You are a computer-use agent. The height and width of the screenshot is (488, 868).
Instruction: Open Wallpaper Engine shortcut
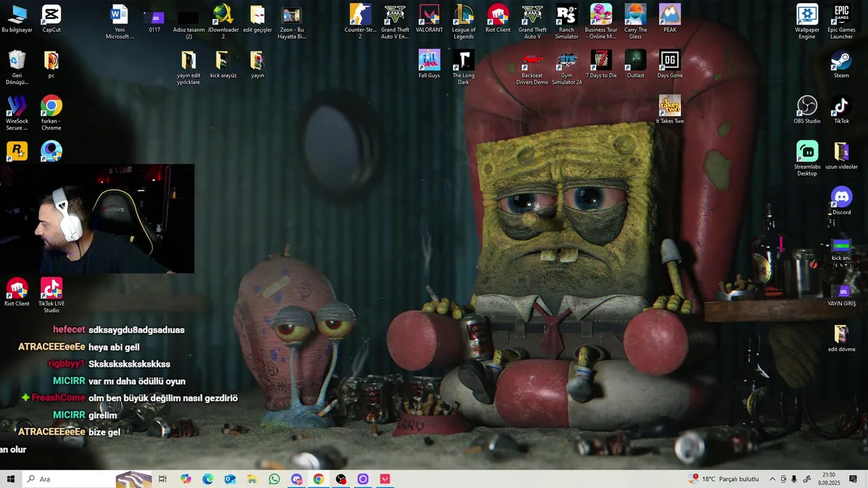[807, 22]
